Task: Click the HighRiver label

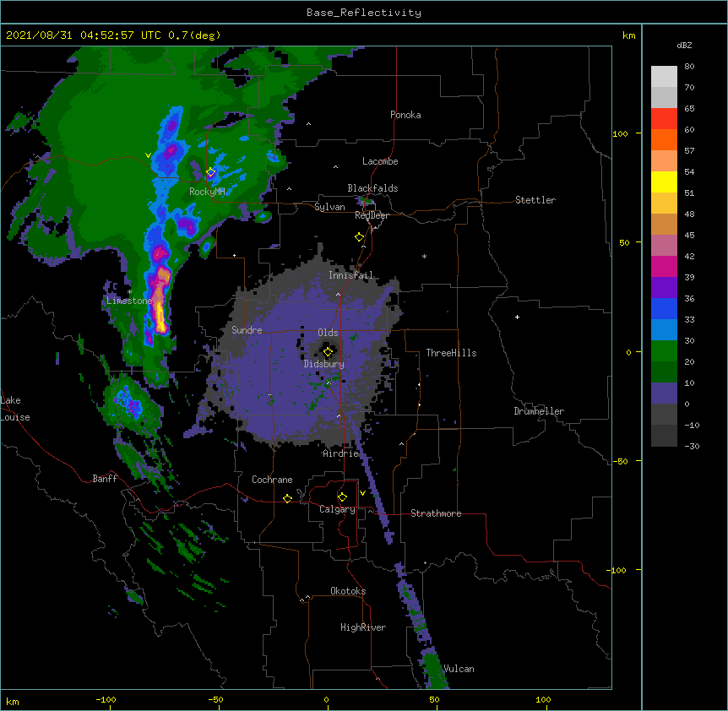Action: (x=363, y=627)
